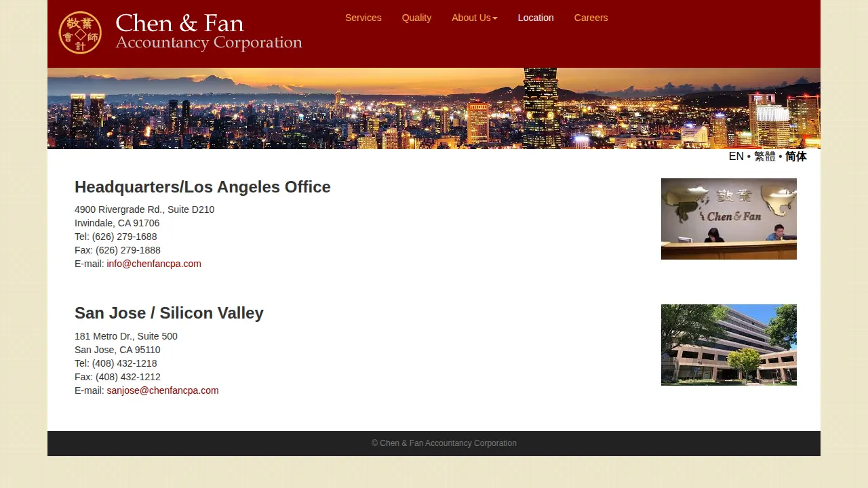Switch language to EN

[x=736, y=157]
